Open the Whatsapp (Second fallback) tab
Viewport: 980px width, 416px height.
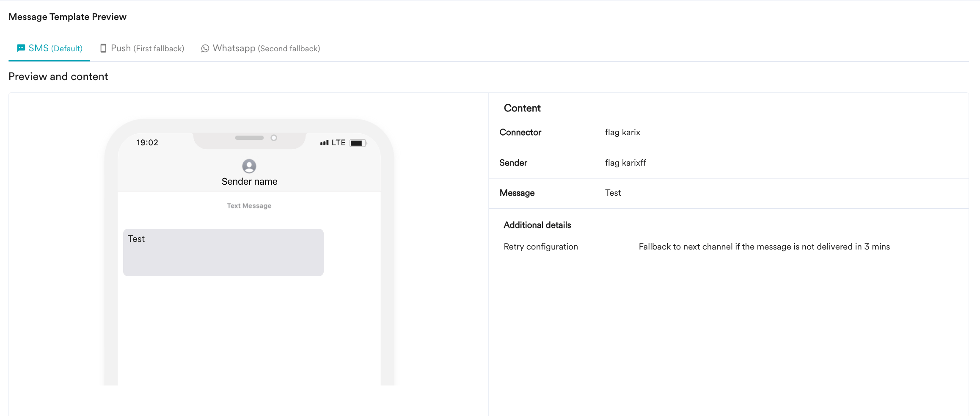261,49
